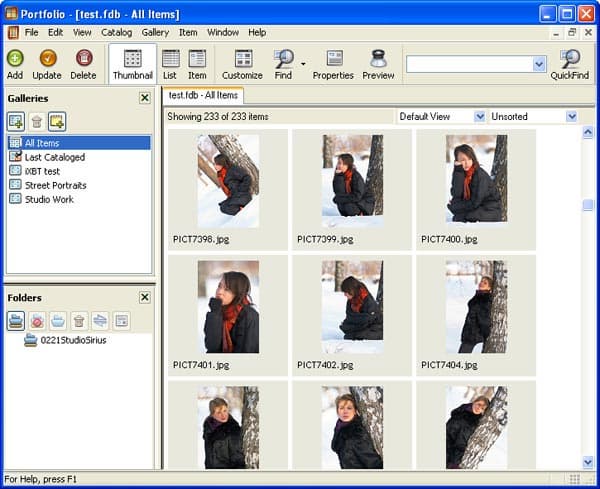Click the vertical scrollbar thumb
The width and height of the screenshot is (600, 489).
pyautogui.click(x=588, y=205)
